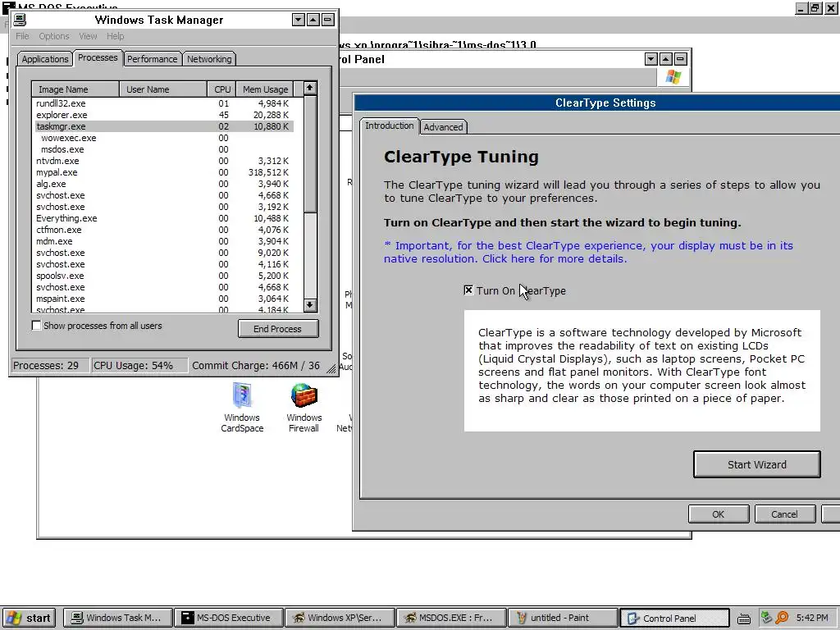840x630 pixels.
Task: Click the orange magnifier tray icon
Action: click(782, 618)
